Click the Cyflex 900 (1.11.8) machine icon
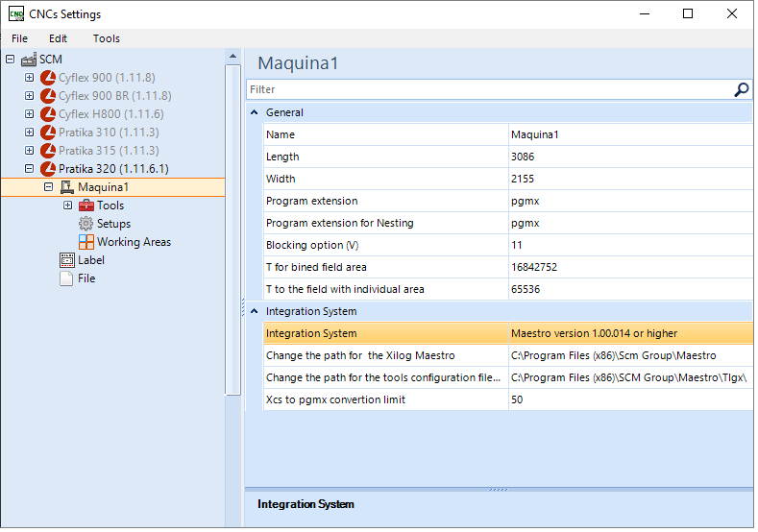Viewport: 758px width, 532px height. [x=48, y=78]
